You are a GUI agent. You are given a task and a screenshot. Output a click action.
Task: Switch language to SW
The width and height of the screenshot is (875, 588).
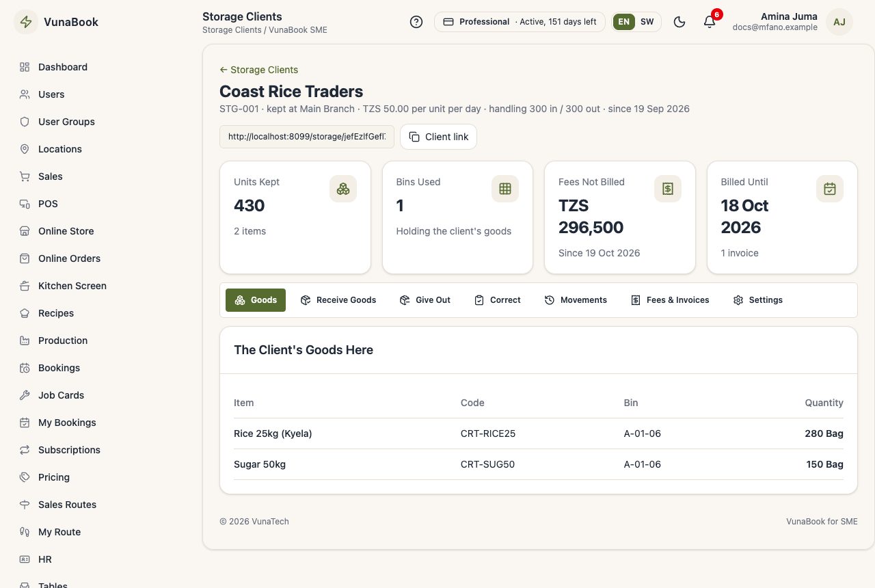tap(647, 22)
